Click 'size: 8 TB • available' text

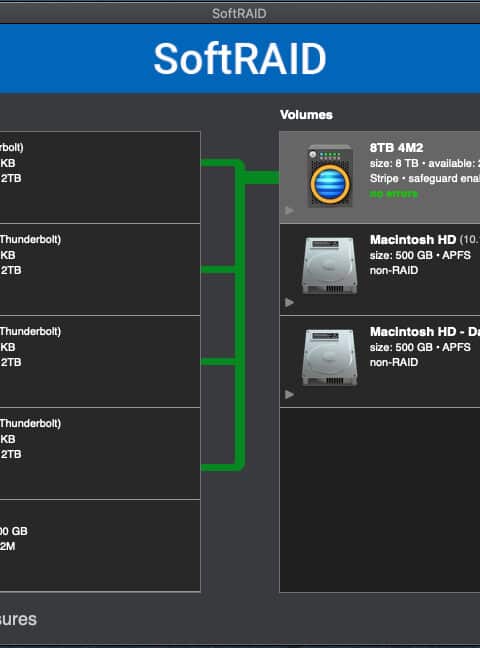click(425, 163)
